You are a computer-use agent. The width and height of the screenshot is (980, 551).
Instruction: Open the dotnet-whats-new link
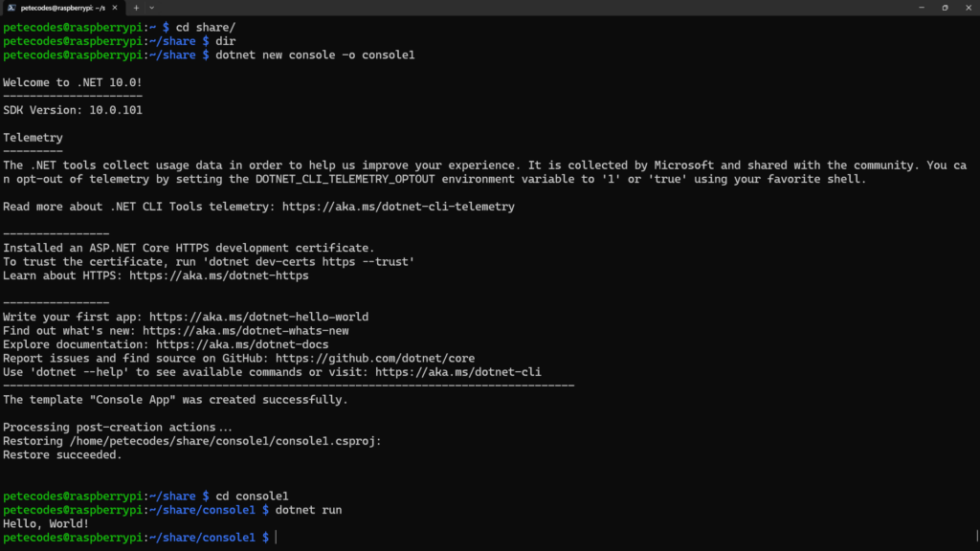(252, 331)
